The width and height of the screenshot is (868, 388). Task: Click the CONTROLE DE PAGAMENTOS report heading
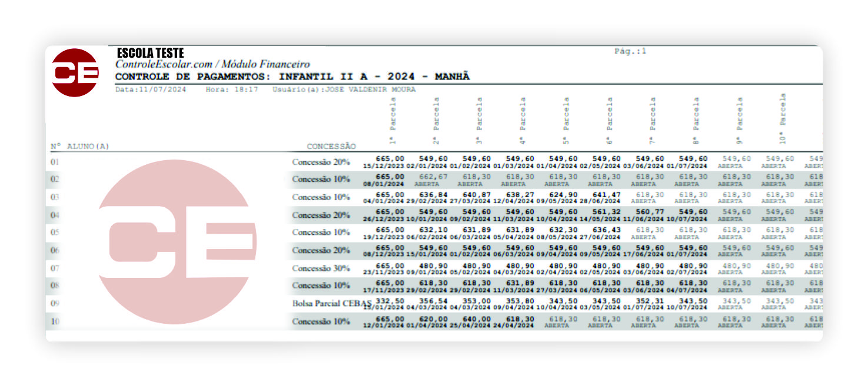tap(292, 77)
